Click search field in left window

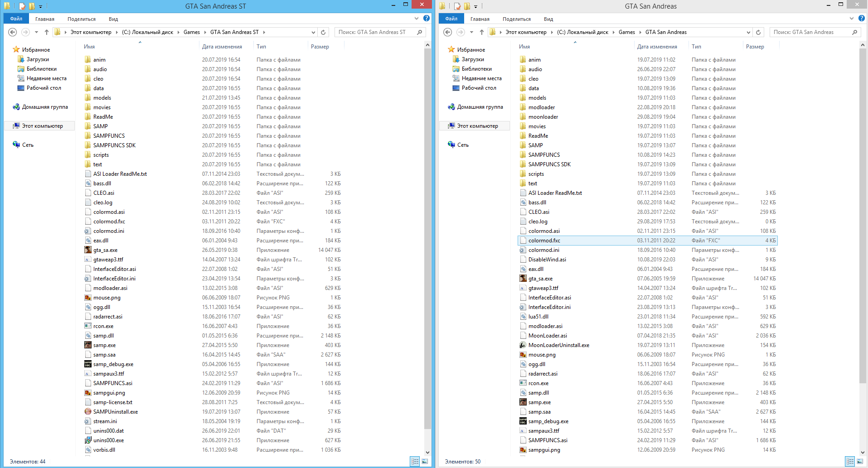(x=380, y=32)
